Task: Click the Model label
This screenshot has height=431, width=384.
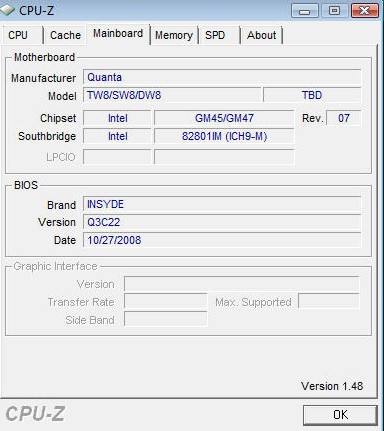Action: [x=62, y=96]
